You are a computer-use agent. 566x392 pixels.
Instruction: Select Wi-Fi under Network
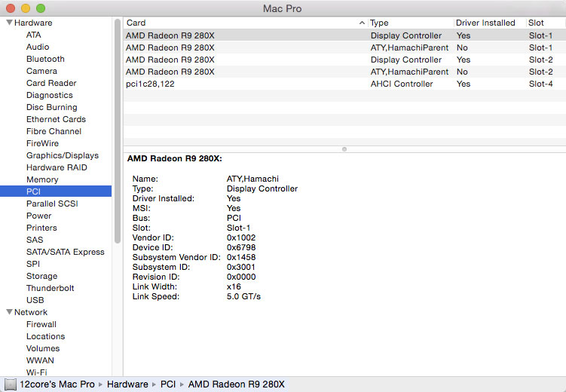pos(36,372)
